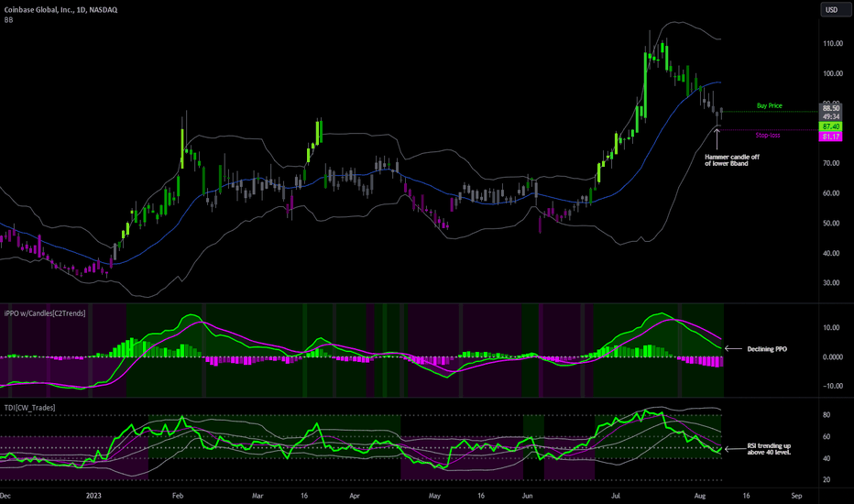
Task: Select the Hammer candle off of lower Bband note
Action: 731,160
